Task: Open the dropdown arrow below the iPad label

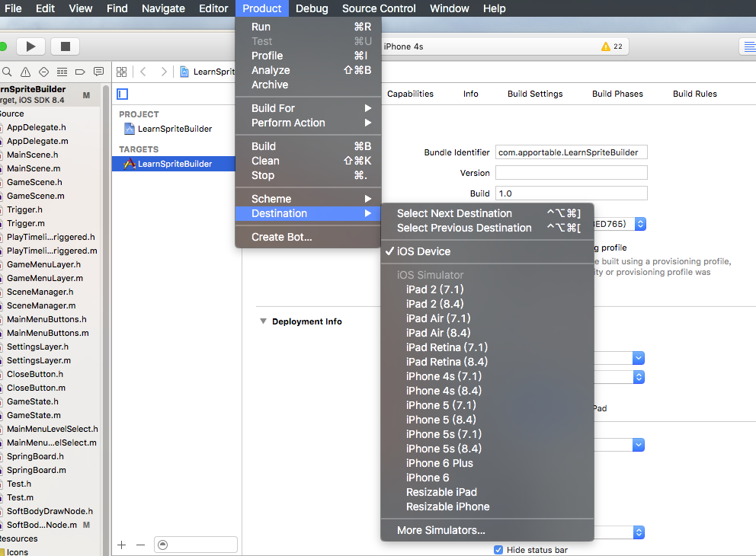Action: click(x=639, y=445)
